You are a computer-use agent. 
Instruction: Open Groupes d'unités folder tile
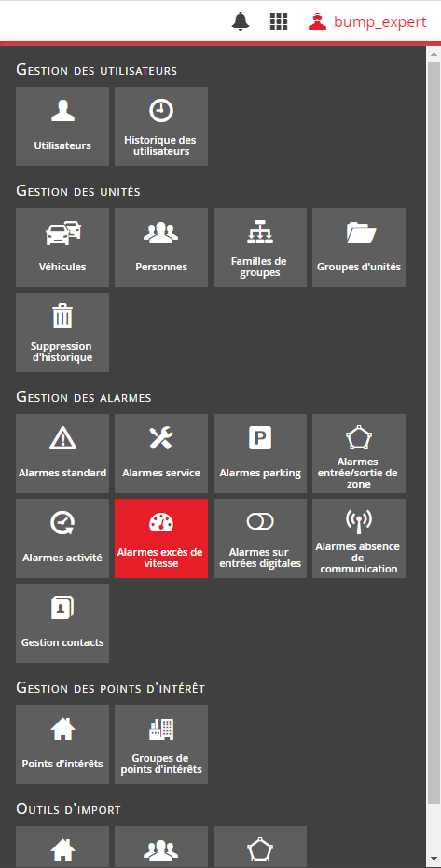pyautogui.click(x=359, y=247)
